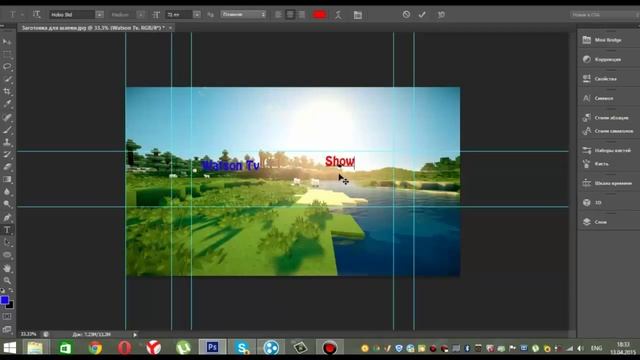Close the document tab

point(171,28)
